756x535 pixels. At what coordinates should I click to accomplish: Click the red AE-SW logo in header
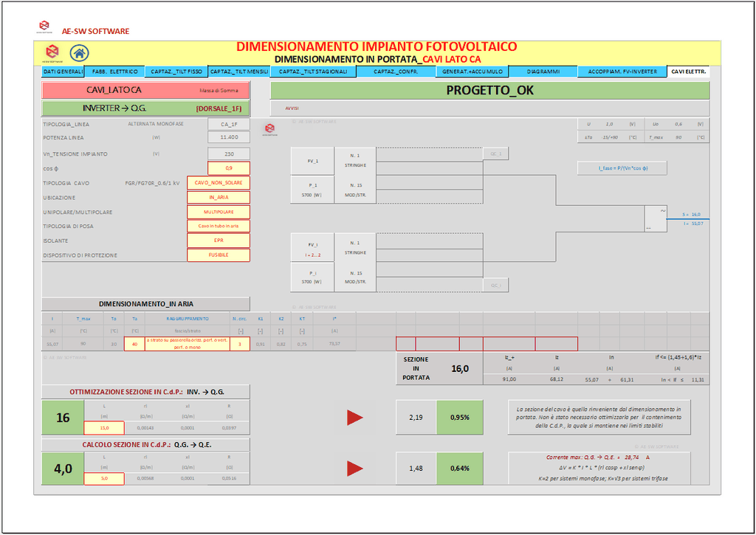click(x=52, y=53)
